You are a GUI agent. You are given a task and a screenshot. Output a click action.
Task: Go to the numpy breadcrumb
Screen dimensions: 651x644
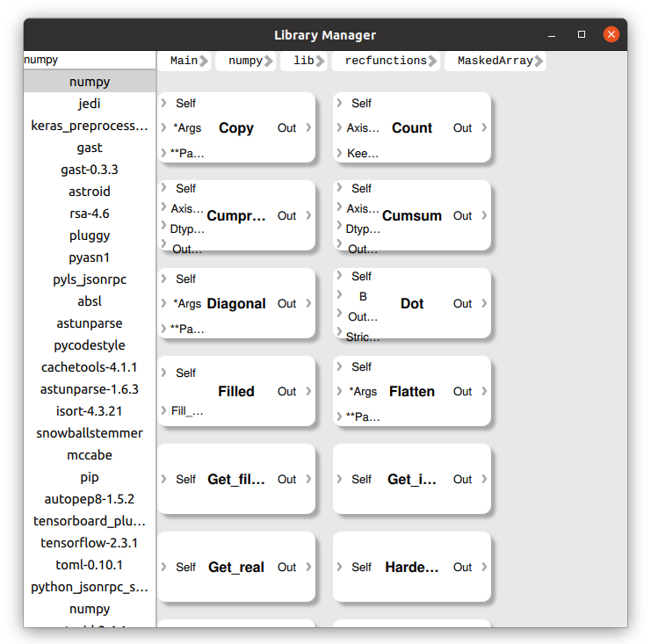point(245,61)
